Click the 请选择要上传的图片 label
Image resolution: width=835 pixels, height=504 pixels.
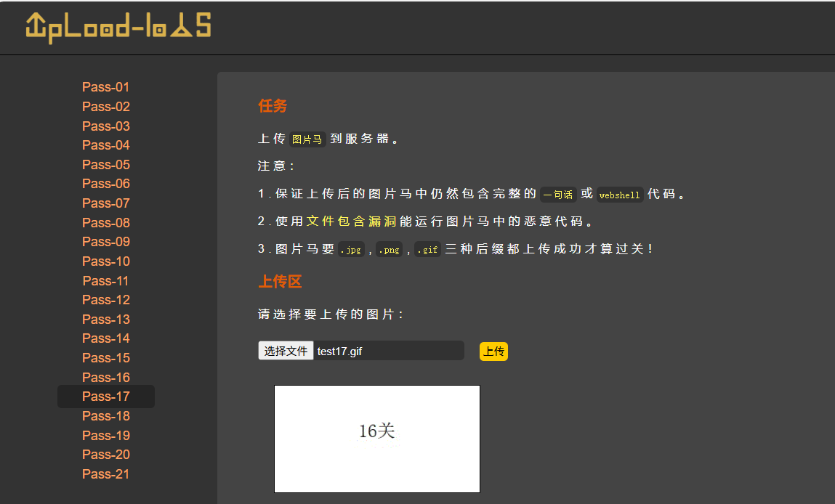click(331, 314)
